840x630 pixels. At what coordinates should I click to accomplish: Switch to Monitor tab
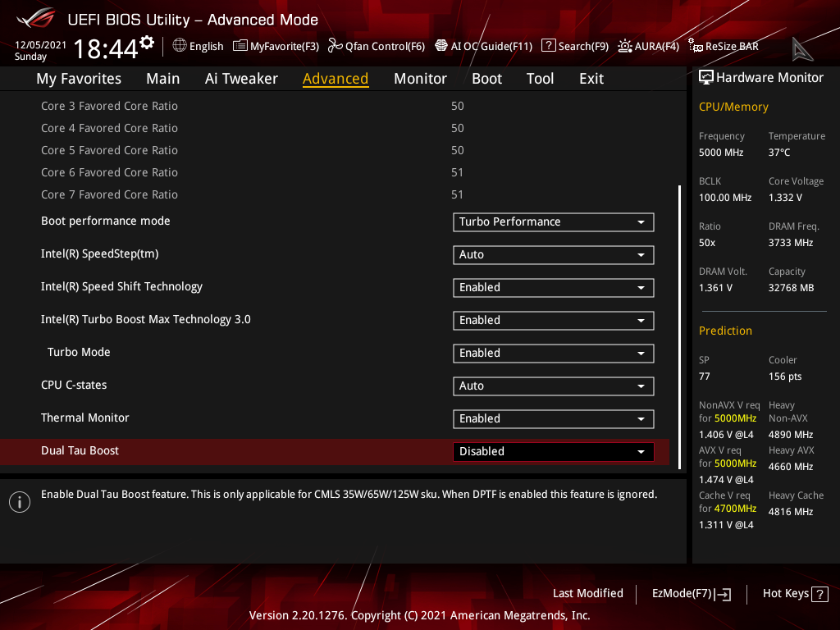[x=420, y=79]
